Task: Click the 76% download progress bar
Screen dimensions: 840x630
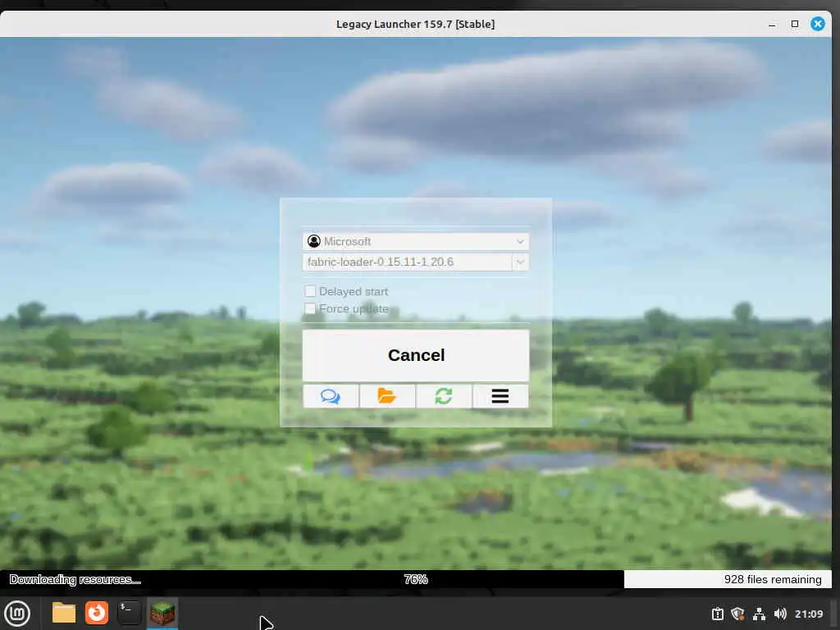Action: click(x=416, y=579)
